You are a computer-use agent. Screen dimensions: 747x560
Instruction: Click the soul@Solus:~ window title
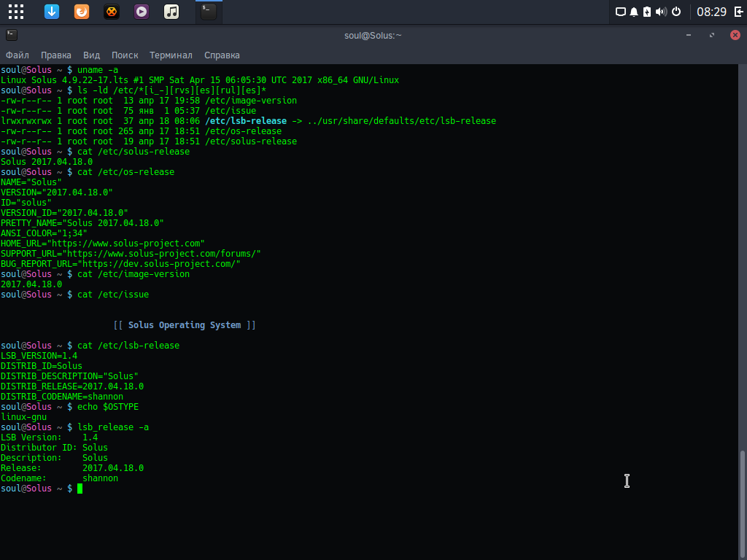pos(373,35)
